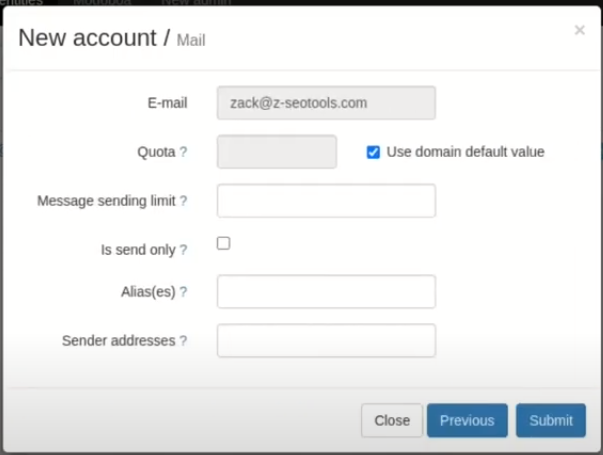This screenshot has width=603, height=455.
Task: Focus the Message sending limit input field
Action: pos(326,201)
